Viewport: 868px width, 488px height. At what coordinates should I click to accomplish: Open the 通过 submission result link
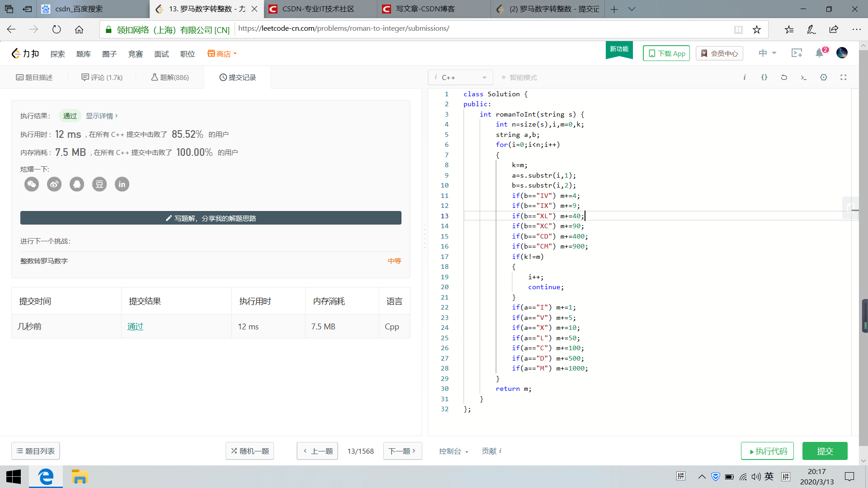(x=135, y=326)
